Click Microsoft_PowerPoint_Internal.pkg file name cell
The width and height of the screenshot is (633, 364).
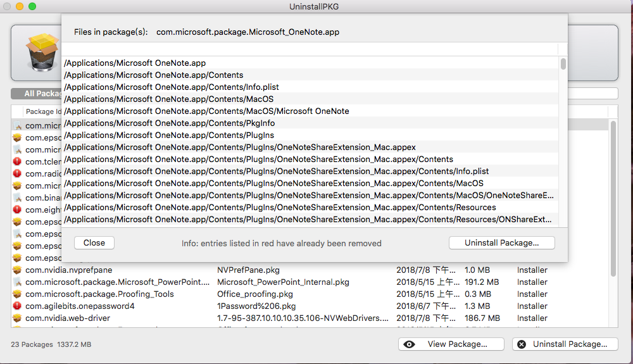pos(283,282)
